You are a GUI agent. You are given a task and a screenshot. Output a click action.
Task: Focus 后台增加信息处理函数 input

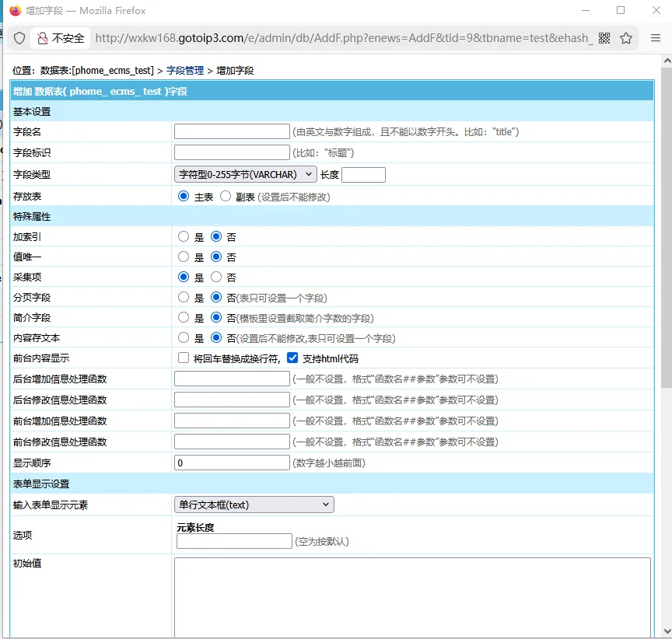point(232,379)
